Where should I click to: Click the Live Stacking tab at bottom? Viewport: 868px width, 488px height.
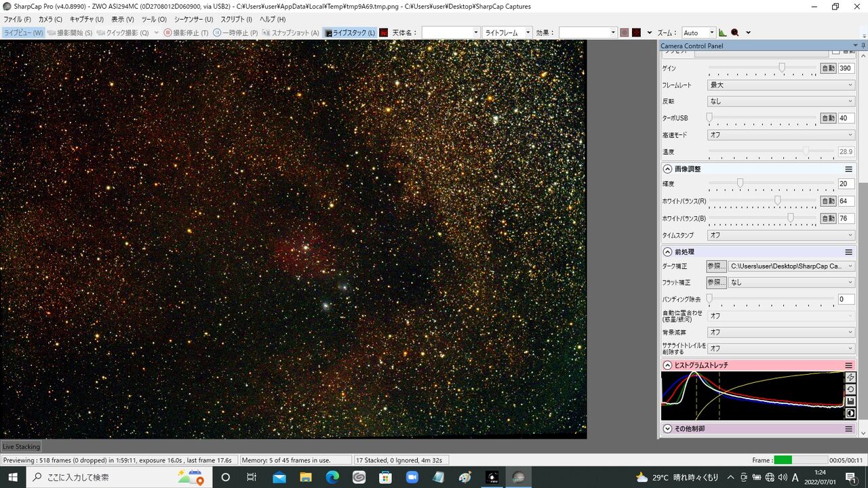(21, 447)
